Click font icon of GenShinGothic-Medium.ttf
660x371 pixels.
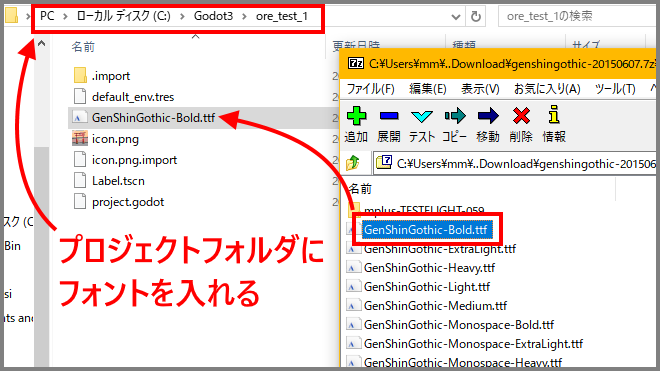tap(354, 306)
